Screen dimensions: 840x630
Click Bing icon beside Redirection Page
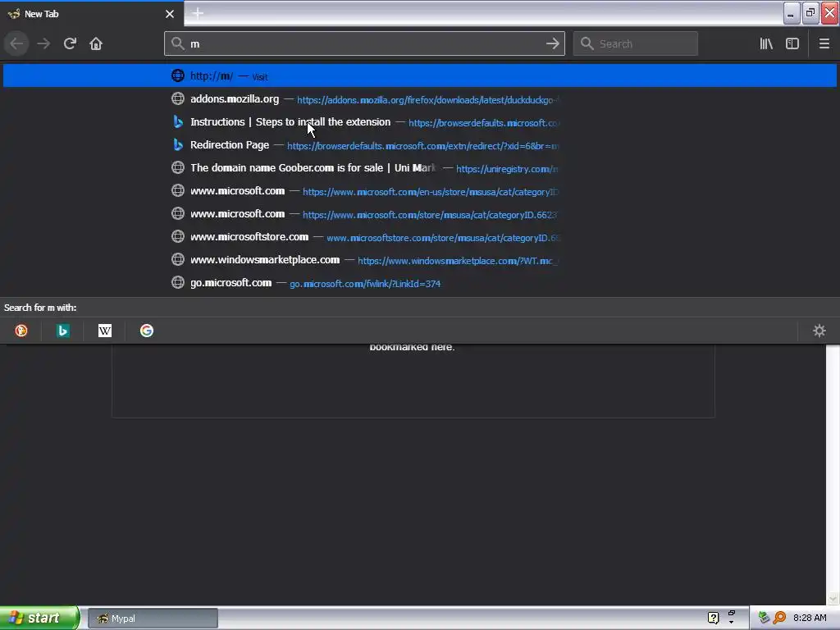click(178, 144)
